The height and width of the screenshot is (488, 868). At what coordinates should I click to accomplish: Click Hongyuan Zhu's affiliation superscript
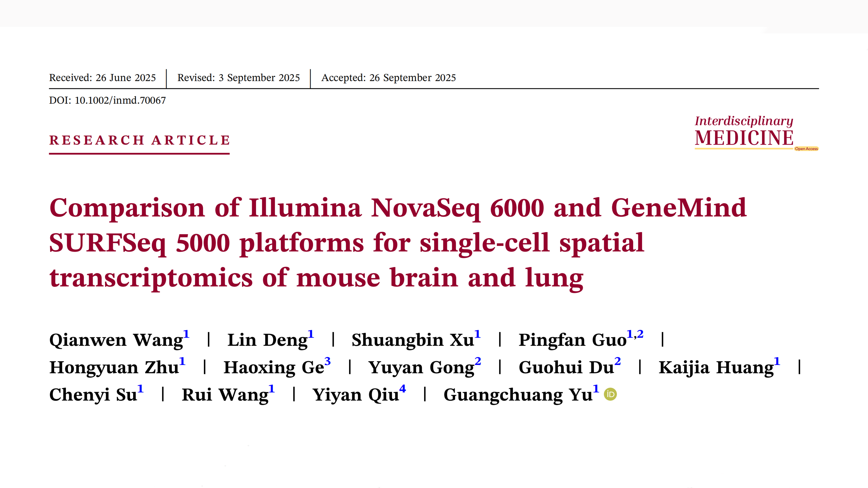[182, 361]
